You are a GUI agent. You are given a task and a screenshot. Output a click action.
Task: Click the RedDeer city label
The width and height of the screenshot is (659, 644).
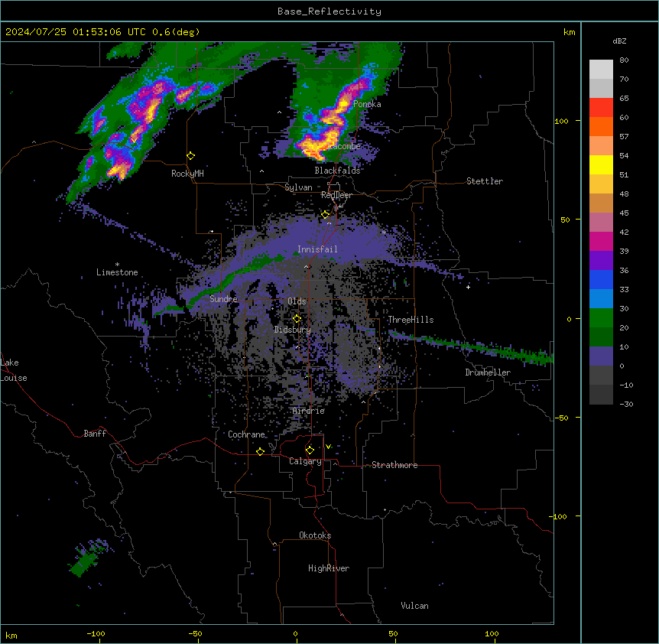[336, 195]
